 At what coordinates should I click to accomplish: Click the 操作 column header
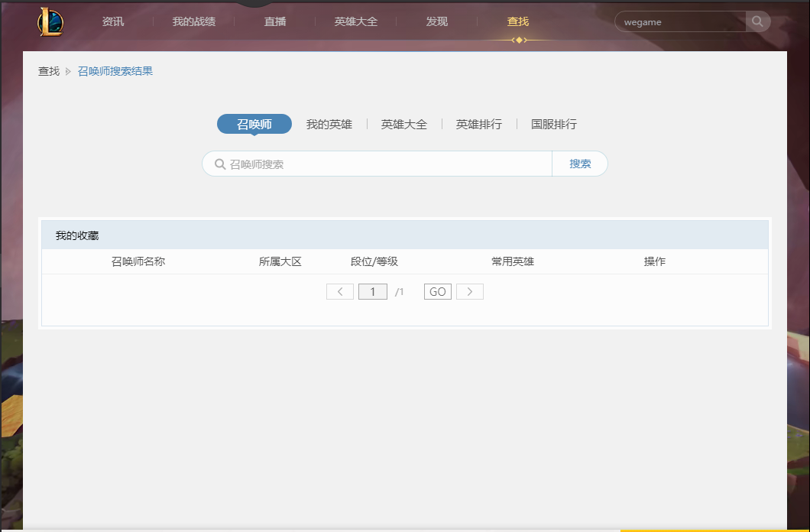(x=655, y=261)
